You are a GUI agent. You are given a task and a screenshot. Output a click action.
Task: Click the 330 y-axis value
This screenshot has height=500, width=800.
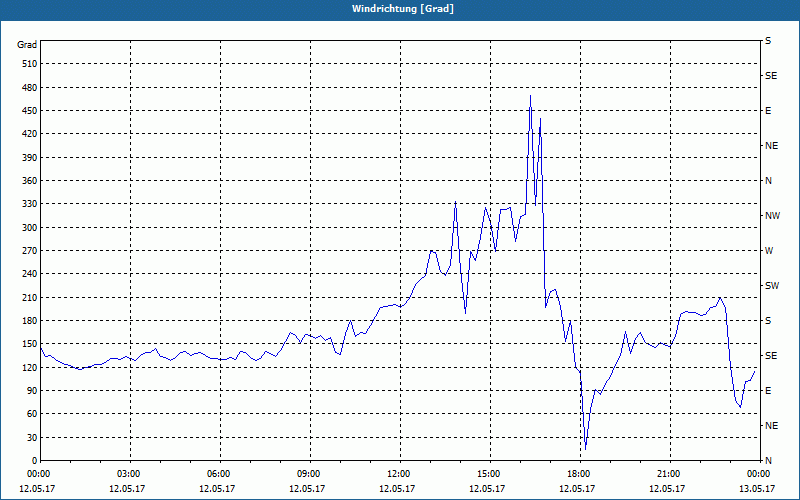point(30,204)
